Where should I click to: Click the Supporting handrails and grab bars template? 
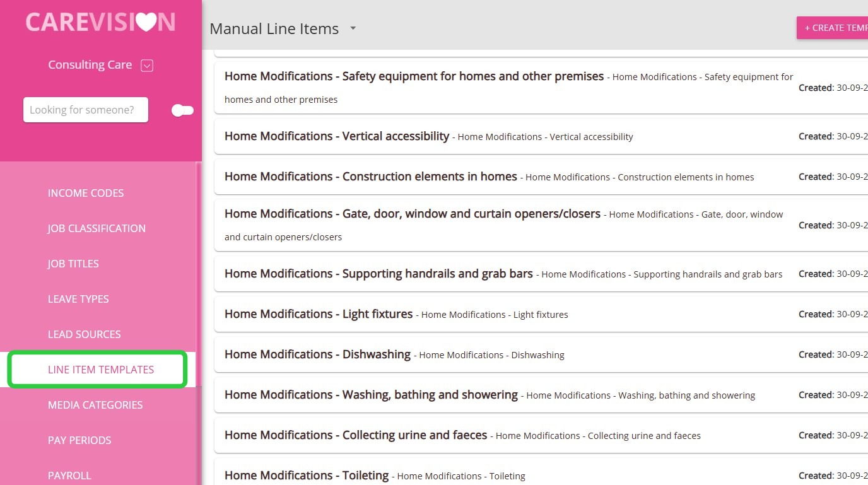click(378, 274)
